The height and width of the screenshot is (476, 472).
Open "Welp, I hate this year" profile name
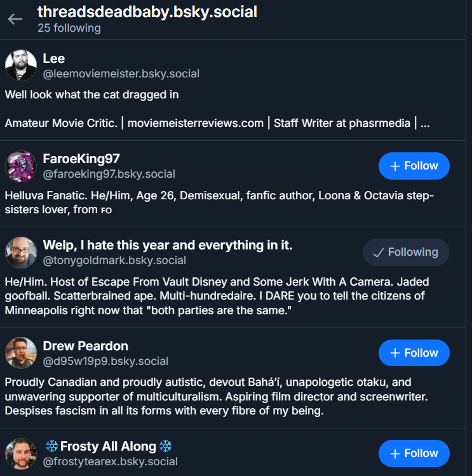tap(168, 245)
